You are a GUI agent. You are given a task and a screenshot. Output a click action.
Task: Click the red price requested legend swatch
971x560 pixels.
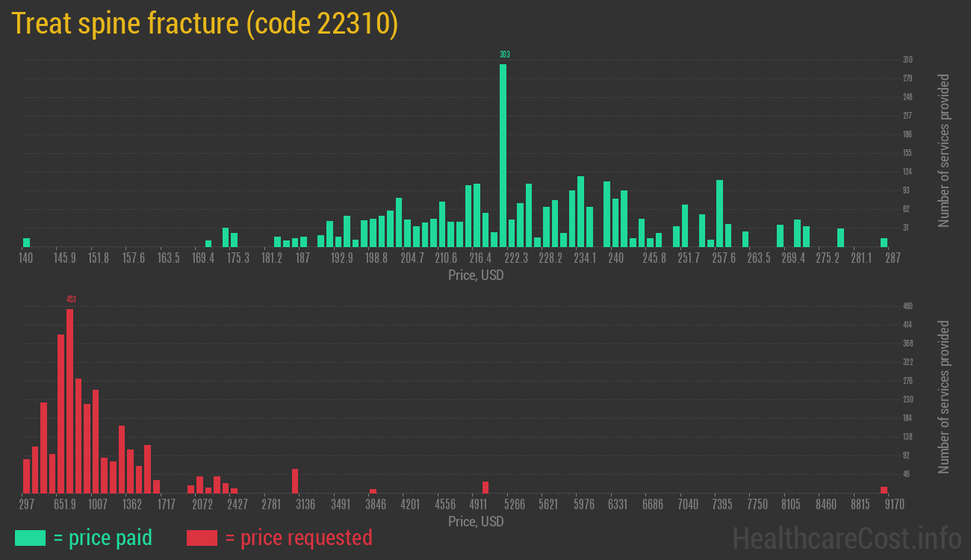coord(202,538)
